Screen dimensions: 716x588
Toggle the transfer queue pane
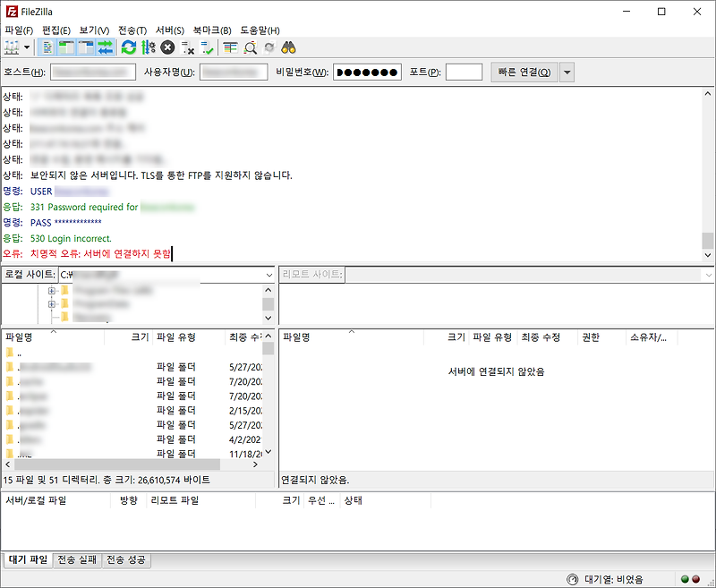[x=104, y=47]
